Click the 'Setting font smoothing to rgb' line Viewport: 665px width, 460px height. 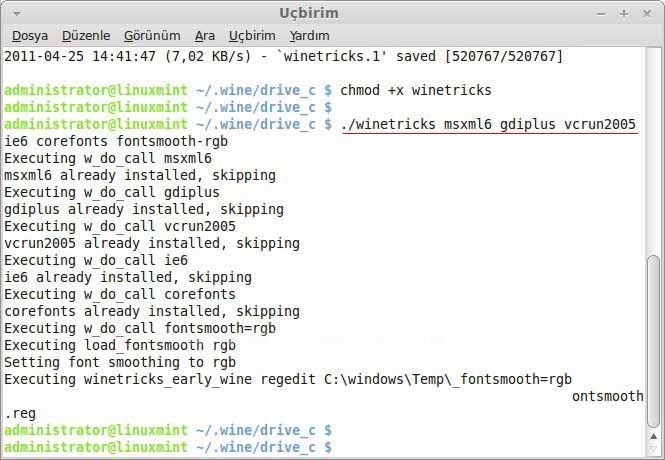click(120, 362)
